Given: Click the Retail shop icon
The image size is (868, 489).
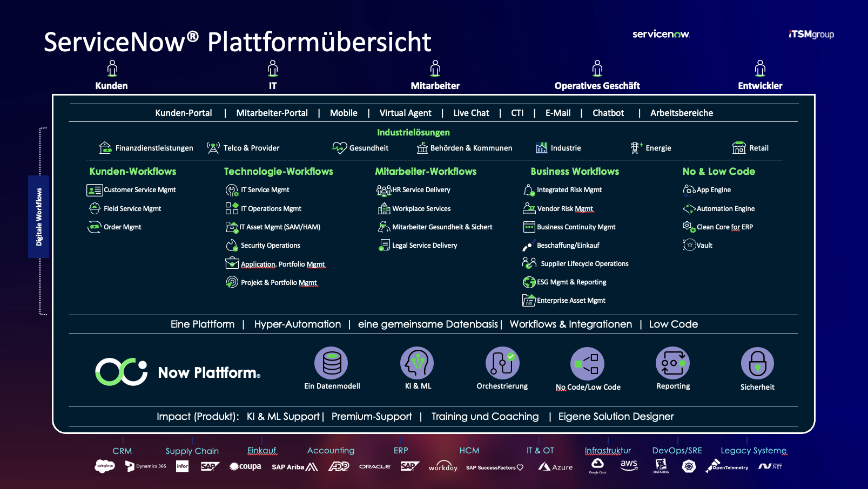Looking at the screenshot, I should (x=739, y=147).
